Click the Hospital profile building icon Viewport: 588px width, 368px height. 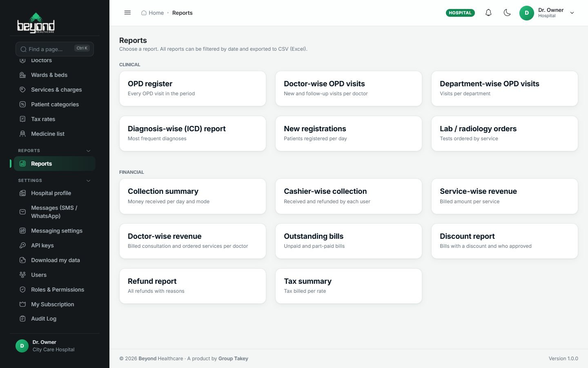coord(23,193)
